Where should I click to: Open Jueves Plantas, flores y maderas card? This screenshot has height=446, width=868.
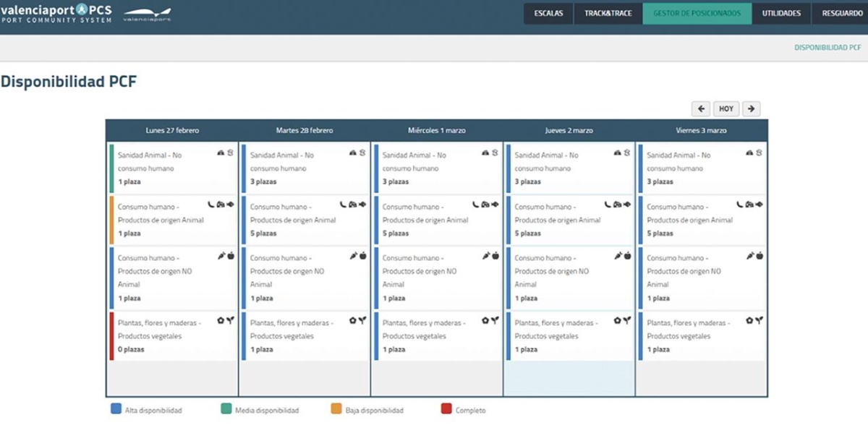571,335
